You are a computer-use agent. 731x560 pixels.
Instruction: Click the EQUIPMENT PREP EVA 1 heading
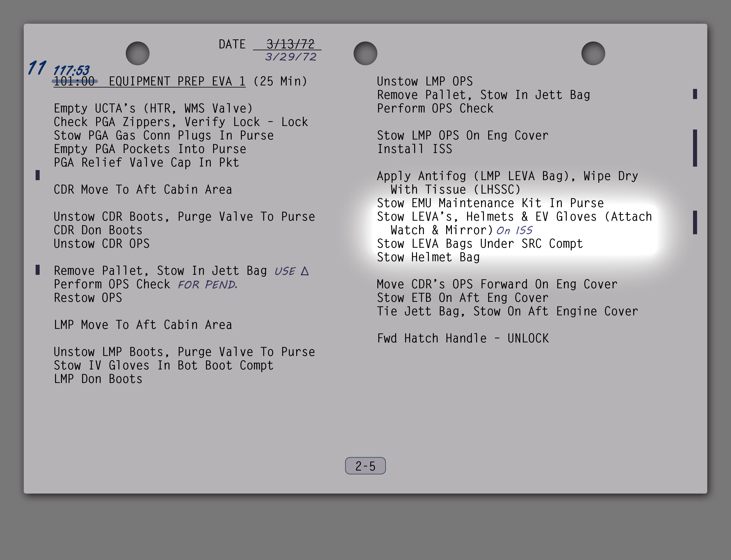point(177,81)
